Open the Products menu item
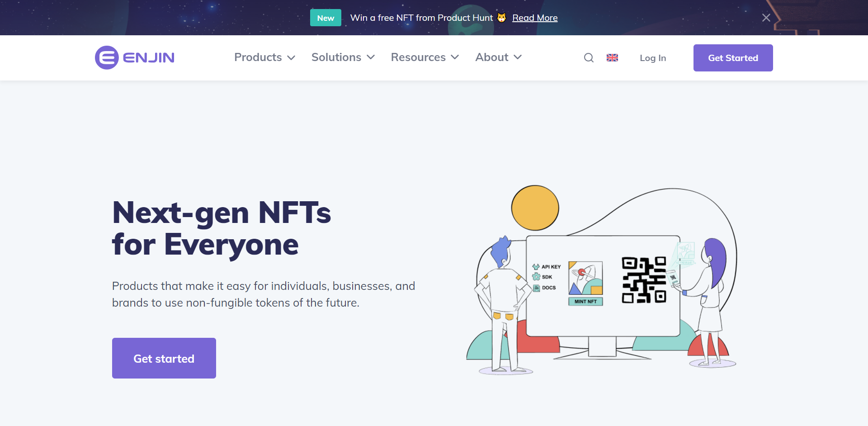 258,57
